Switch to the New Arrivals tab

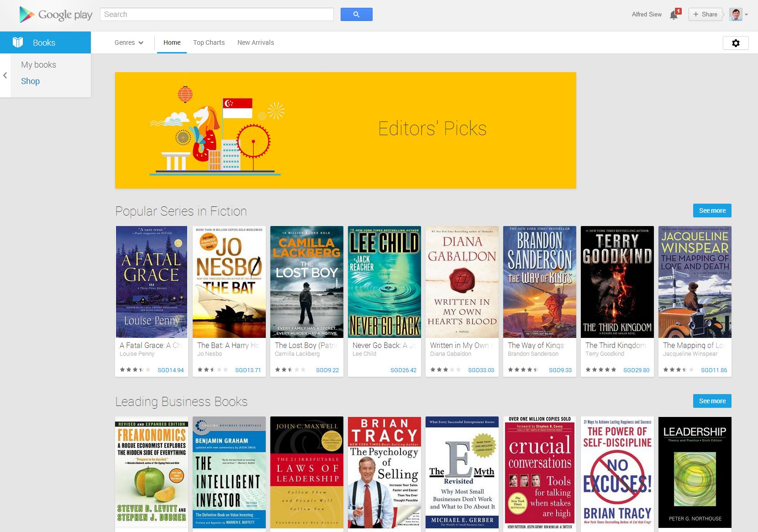pyautogui.click(x=256, y=42)
